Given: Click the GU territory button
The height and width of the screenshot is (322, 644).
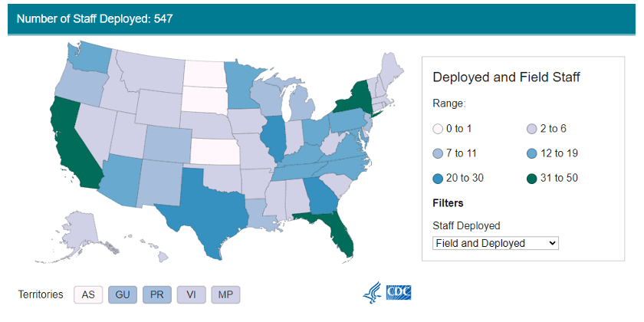Looking at the screenshot, I should pyautogui.click(x=123, y=294).
